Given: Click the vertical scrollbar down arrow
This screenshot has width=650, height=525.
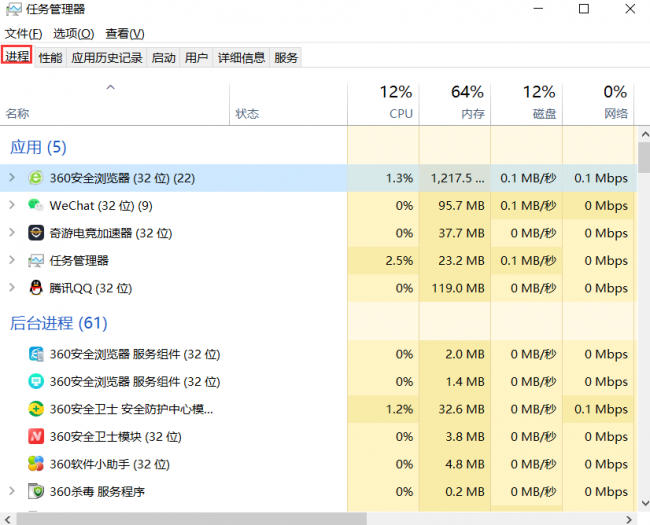Looking at the screenshot, I should point(645,503).
